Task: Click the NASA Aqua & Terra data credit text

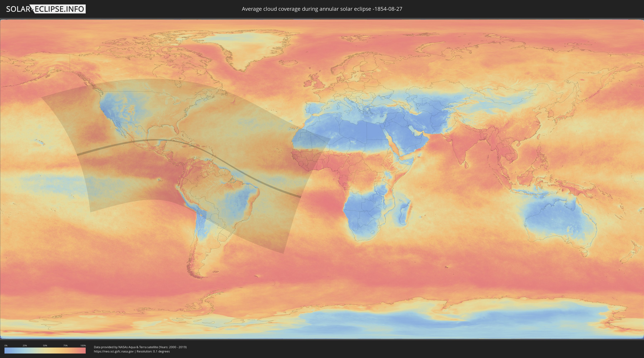Action: pos(140,347)
